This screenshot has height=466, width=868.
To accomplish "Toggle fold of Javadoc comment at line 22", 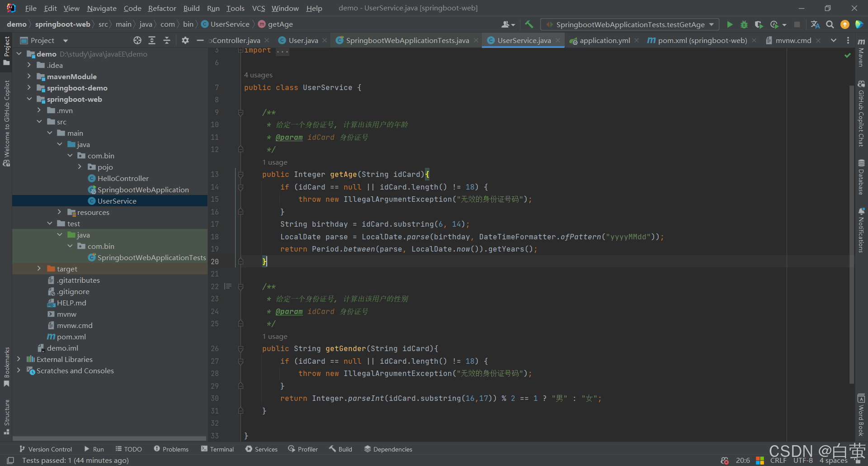I will click(241, 287).
